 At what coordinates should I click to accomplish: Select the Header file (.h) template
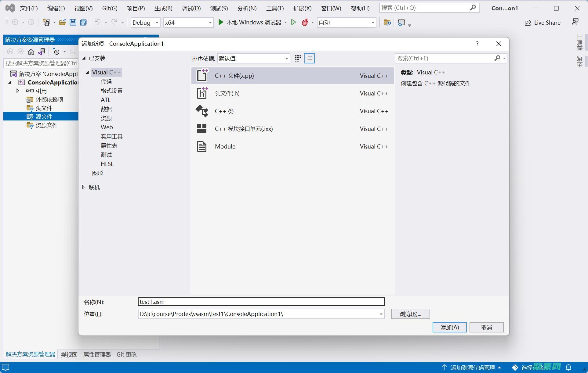point(227,93)
